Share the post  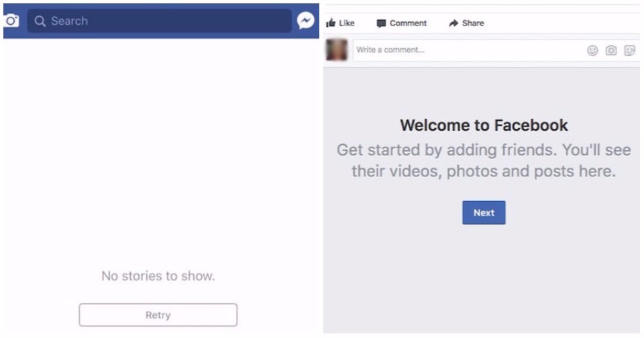(467, 23)
